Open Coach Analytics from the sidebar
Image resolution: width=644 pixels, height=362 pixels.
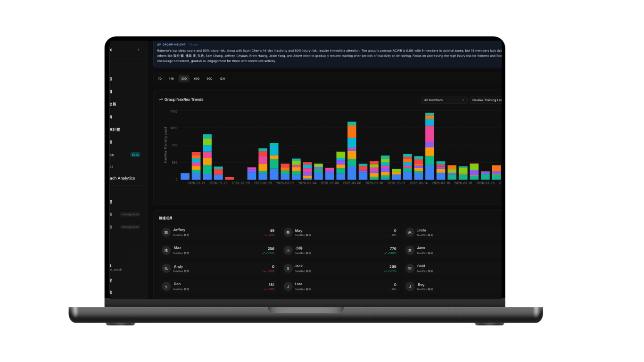pyautogui.click(x=122, y=178)
